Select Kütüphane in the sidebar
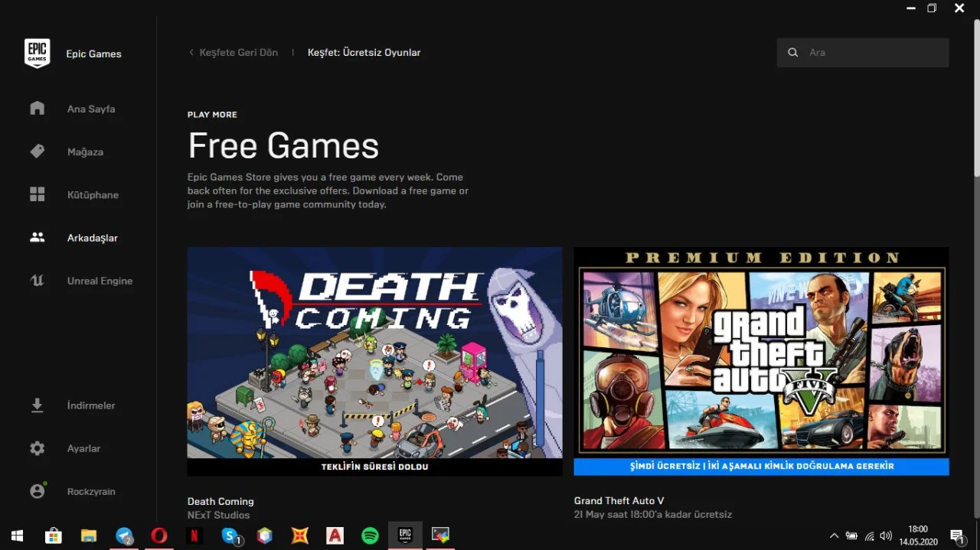The height and width of the screenshot is (550, 980). pos(93,195)
